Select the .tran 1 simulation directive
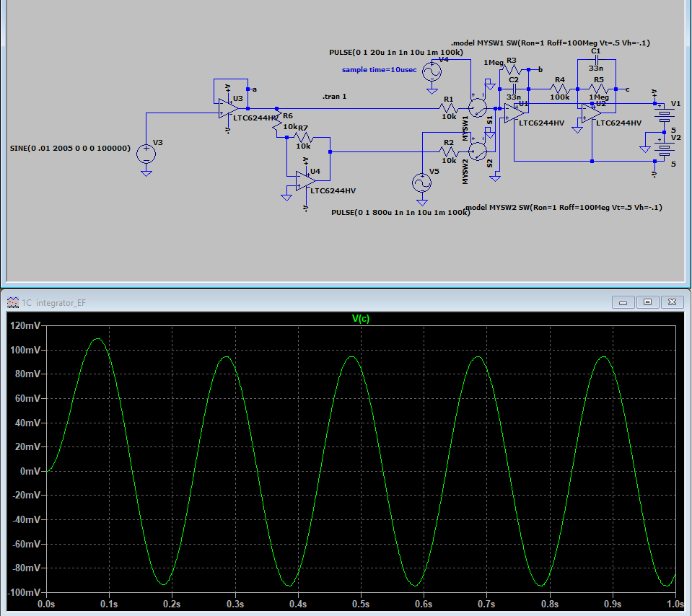 tap(335, 96)
